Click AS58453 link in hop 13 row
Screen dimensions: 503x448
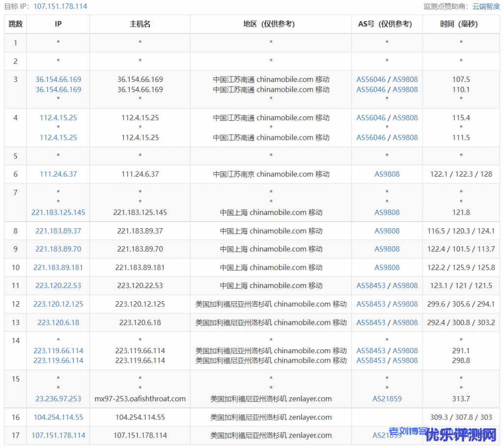click(371, 322)
